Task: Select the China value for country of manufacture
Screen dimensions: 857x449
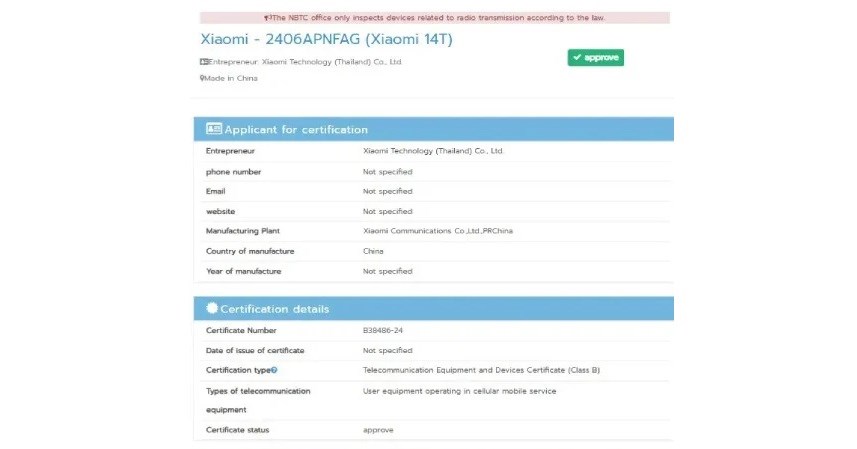Action: click(373, 251)
